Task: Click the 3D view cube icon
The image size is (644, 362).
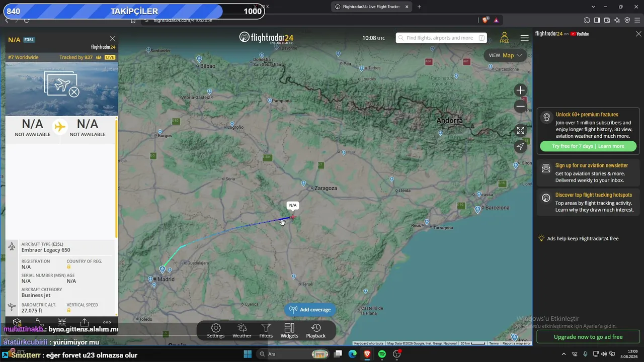Action: pyautogui.click(x=17, y=323)
